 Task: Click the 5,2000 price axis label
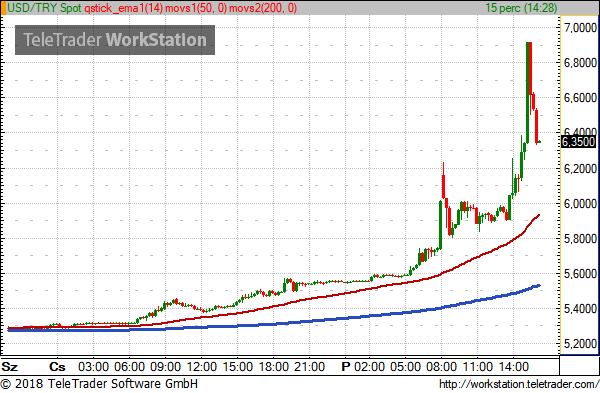pyautogui.click(x=580, y=344)
